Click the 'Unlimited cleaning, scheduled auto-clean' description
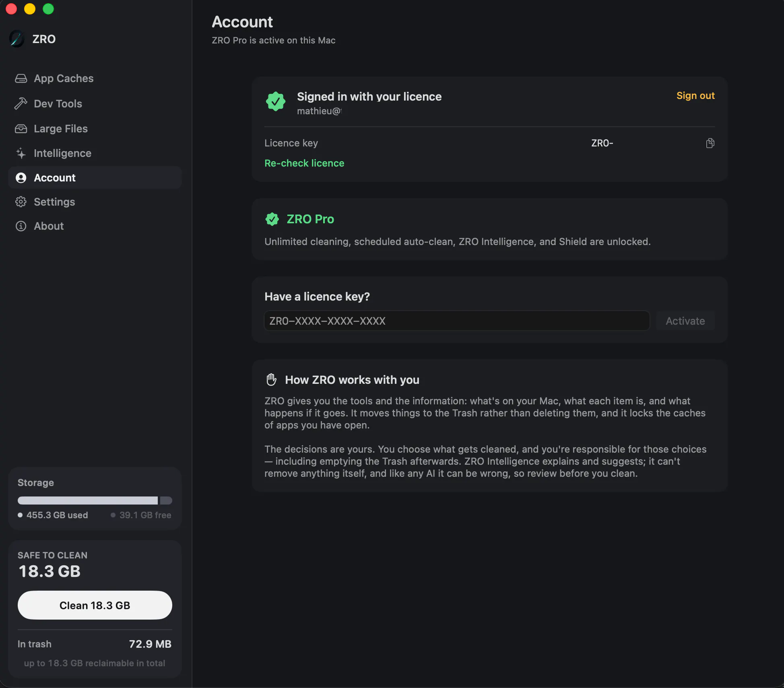Screen dimensions: 784x688 tap(458, 242)
